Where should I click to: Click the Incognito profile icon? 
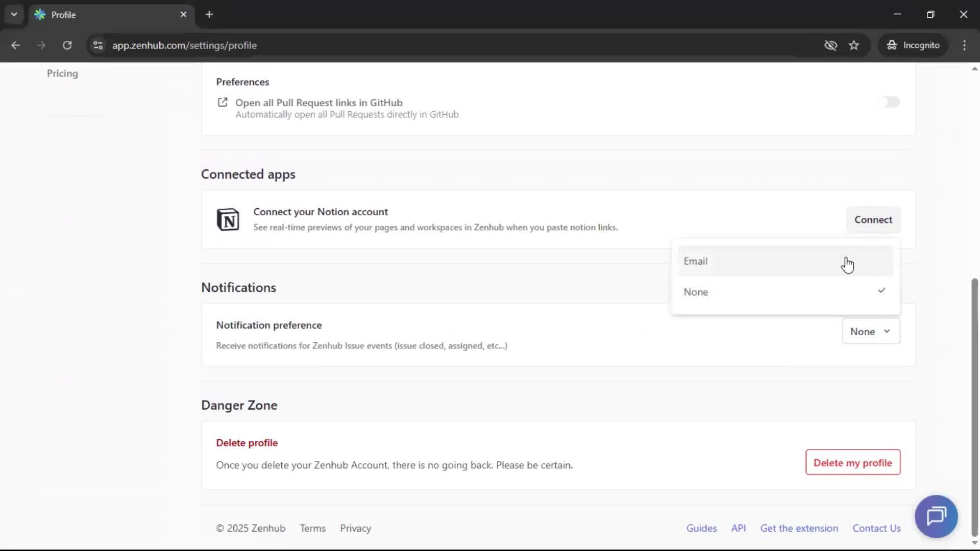[x=891, y=45]
